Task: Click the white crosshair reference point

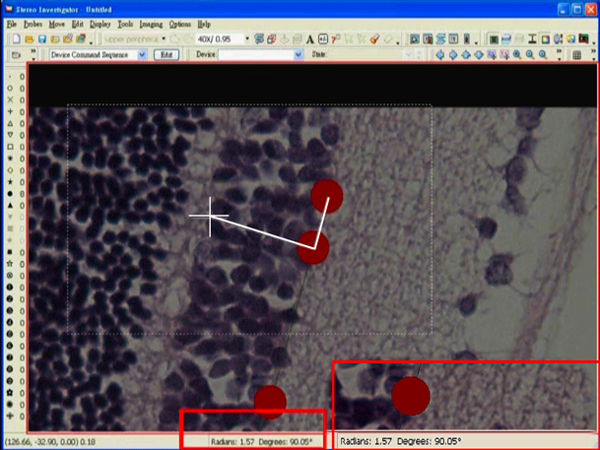Action: click(x=210, y=216)
